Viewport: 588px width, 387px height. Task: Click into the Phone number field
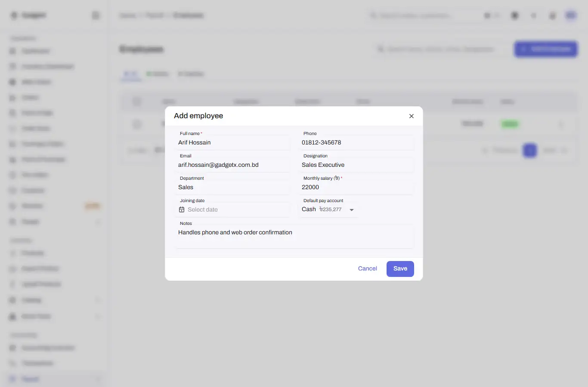point(356,142)
